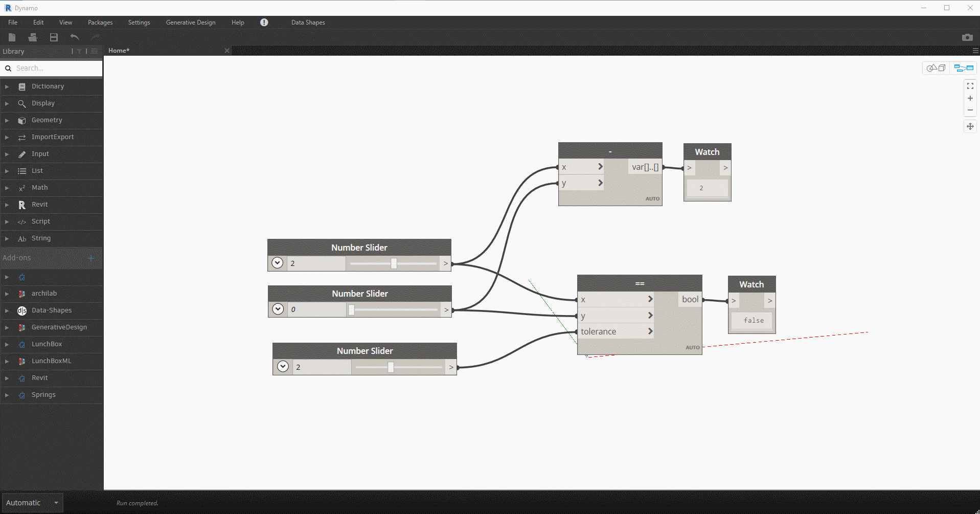
Task: Open the Help menu
Action: click(x=238, y=23)
